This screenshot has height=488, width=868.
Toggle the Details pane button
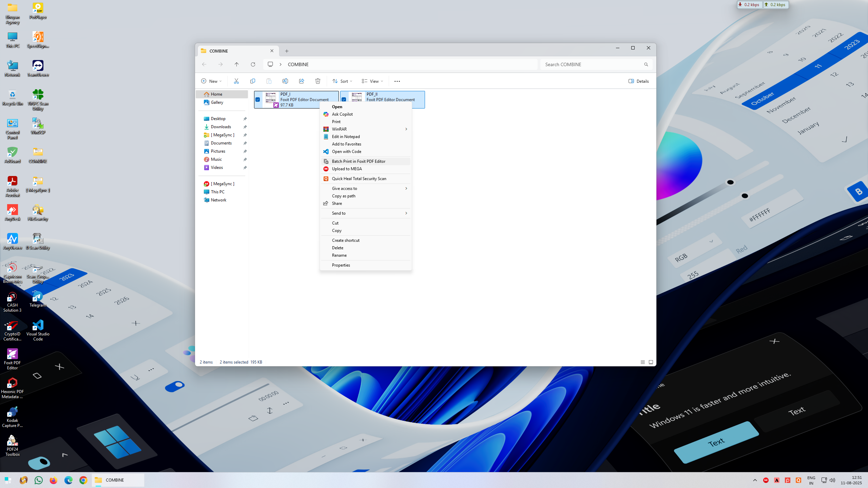click(638, 81)
